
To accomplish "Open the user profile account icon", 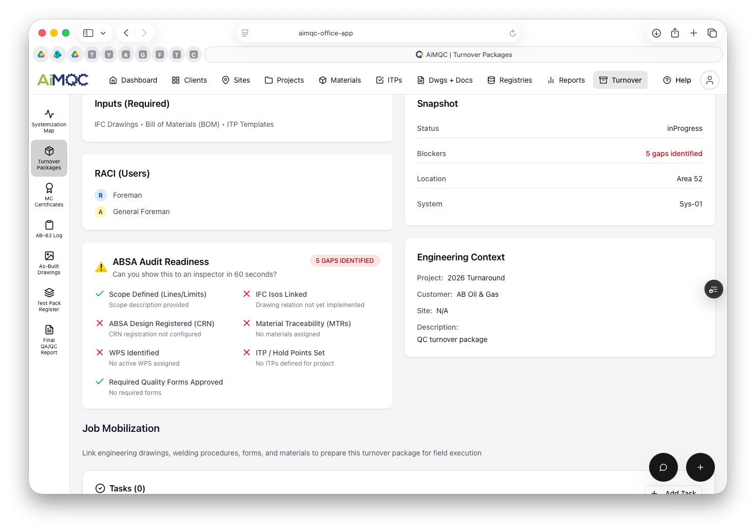I will (710, 80).
